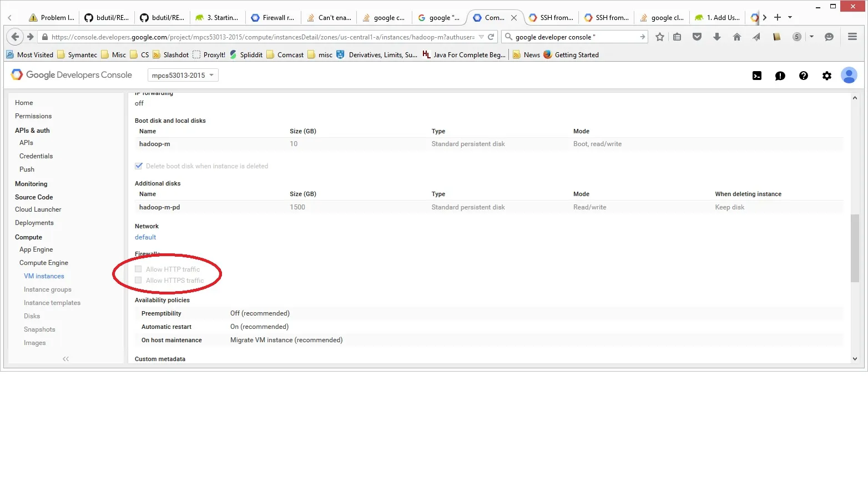This screenshot has width=868, height=480.
Task: Open Permissions in the sidebar
Action: click(33, 116)
